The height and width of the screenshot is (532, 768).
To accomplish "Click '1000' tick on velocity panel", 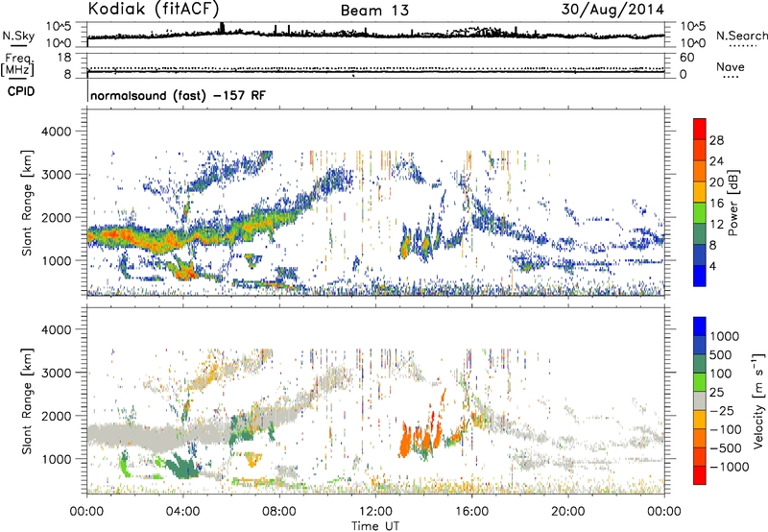I will [x=56, y=459].
